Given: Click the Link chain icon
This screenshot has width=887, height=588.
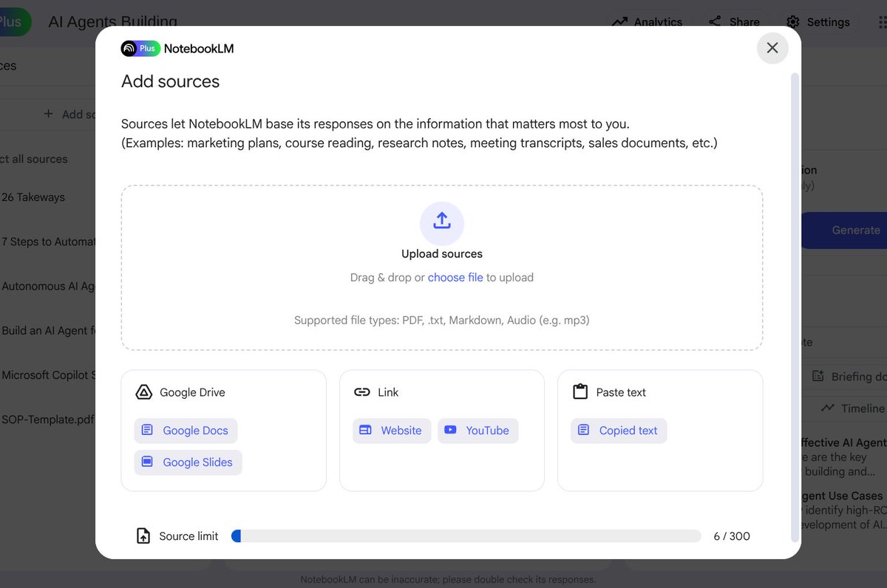Looking at the screenshot, I should click(x=362, y=392).
